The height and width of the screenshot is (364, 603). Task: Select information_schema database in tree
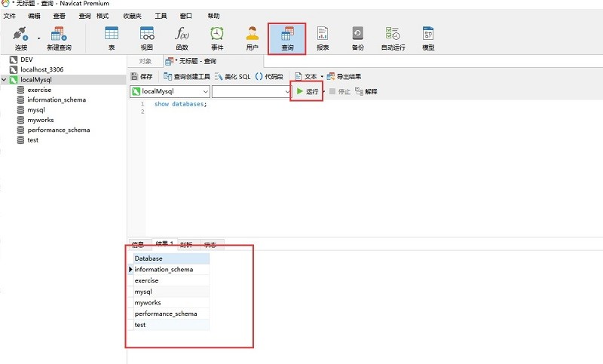[x=57, y=99]
